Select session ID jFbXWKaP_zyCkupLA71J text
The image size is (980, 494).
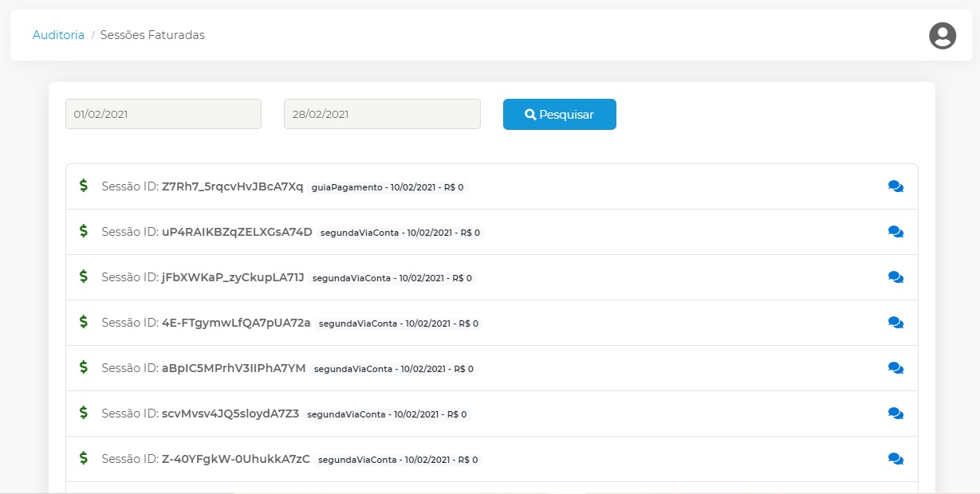pos(233,277)
